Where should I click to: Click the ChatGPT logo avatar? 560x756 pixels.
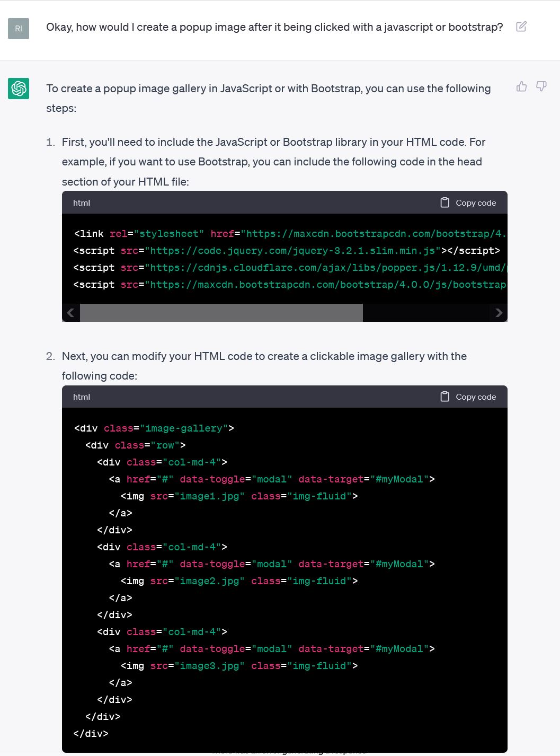(x=19, y=89)
